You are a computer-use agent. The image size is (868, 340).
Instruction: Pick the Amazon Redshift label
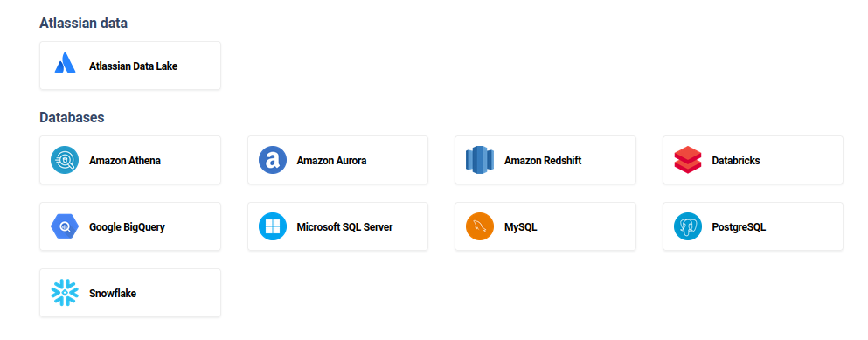[543, 161]
